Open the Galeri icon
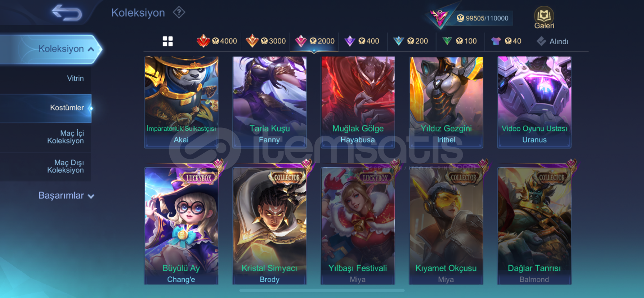The image size is (644, 298). (x=544, y=18)
